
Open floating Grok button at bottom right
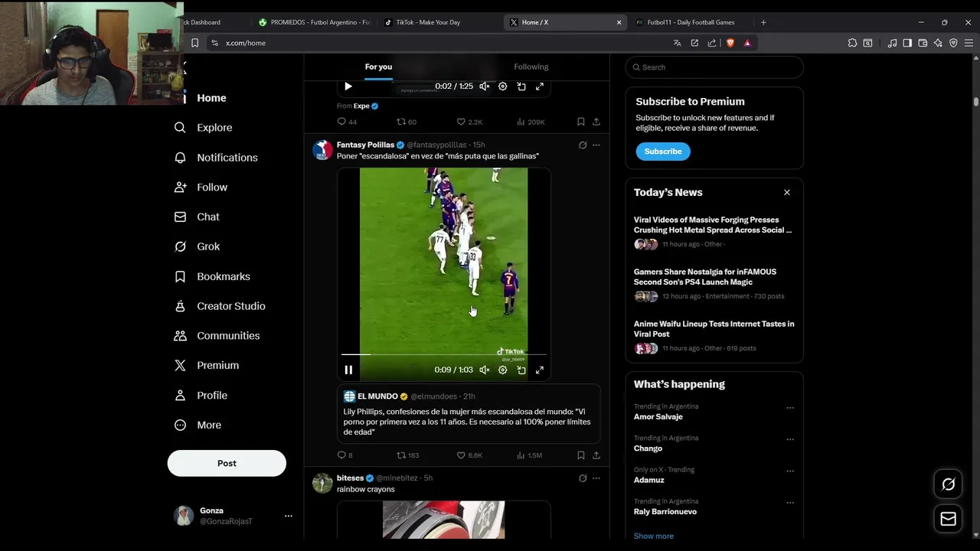[949, 484]
